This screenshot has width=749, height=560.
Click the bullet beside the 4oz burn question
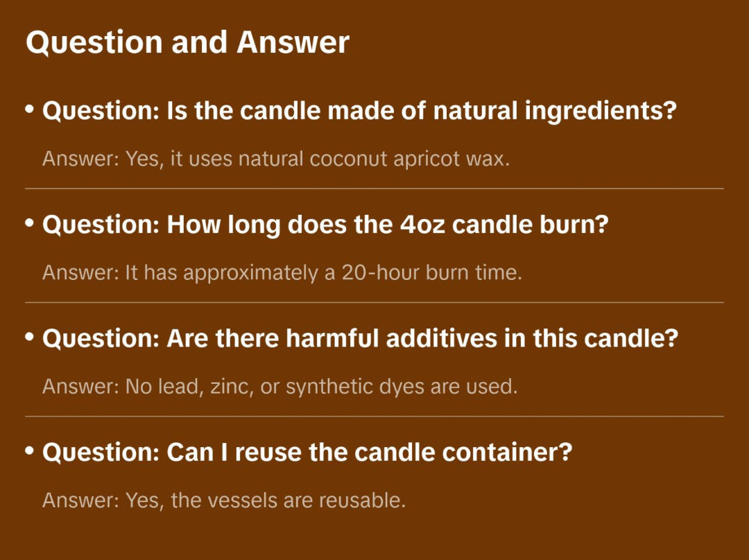[30, 223]
